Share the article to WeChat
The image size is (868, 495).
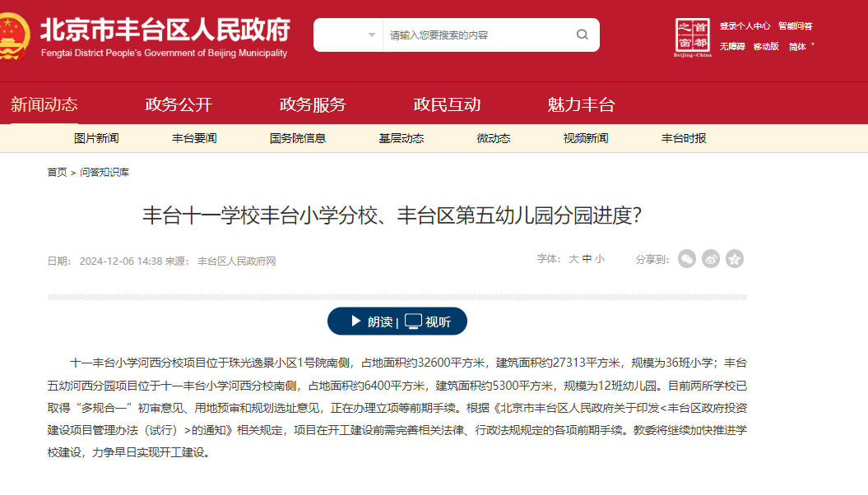(x=687, y=259)
